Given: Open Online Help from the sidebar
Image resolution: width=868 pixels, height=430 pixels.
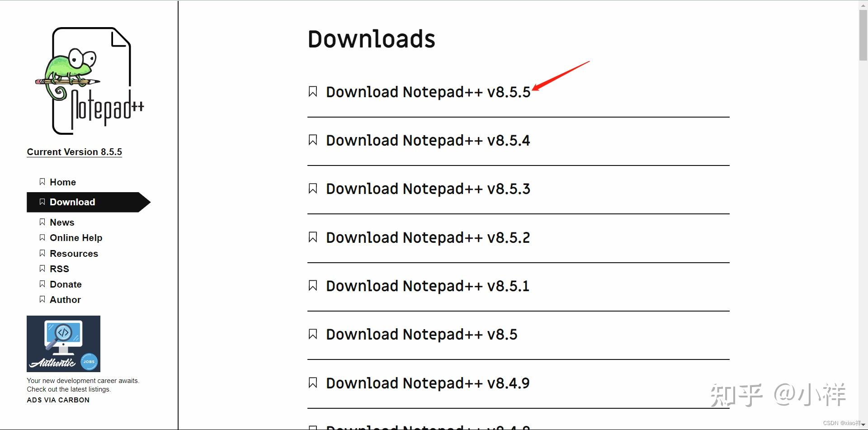Looking at the screenshot, I should (76, 238).
